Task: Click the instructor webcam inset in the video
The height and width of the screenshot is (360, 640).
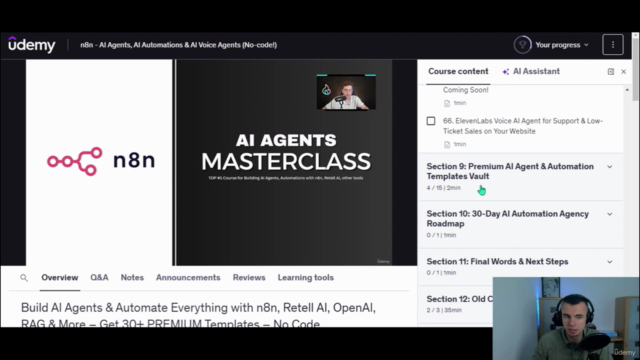Action: click(346, 92)
